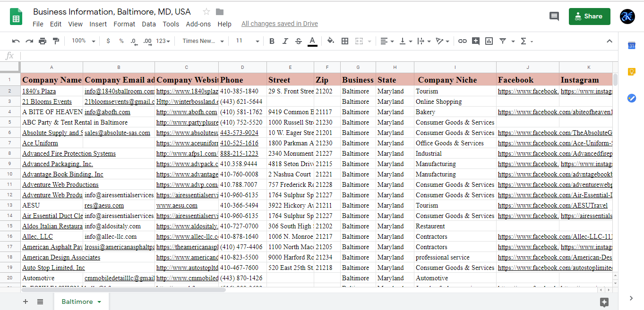Open the zoom 100% dropdown
Image resolution: width=644 pixels, height=310 pixels.
point(84,41)
